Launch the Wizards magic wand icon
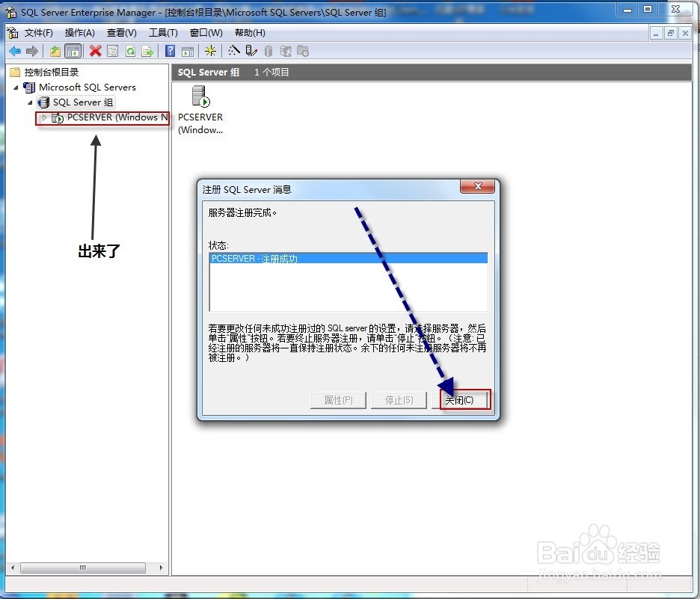This screenshot has height=599, width=700. coord(233,52)
